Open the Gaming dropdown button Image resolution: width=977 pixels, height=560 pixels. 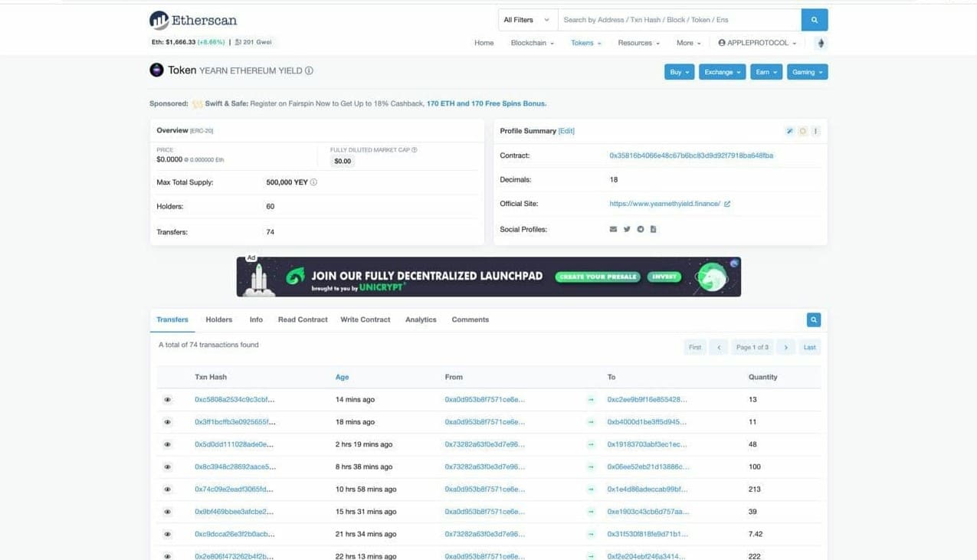pos(807,72)
